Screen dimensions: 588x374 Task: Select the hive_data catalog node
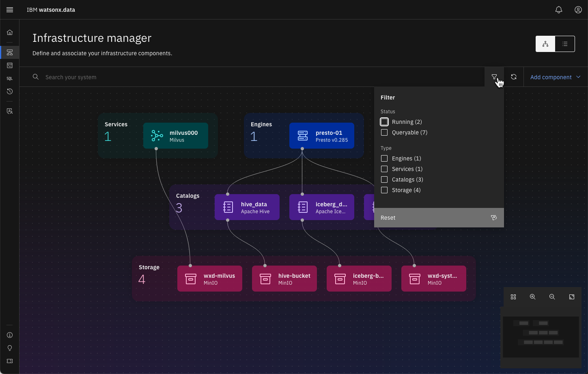(247, 207)
